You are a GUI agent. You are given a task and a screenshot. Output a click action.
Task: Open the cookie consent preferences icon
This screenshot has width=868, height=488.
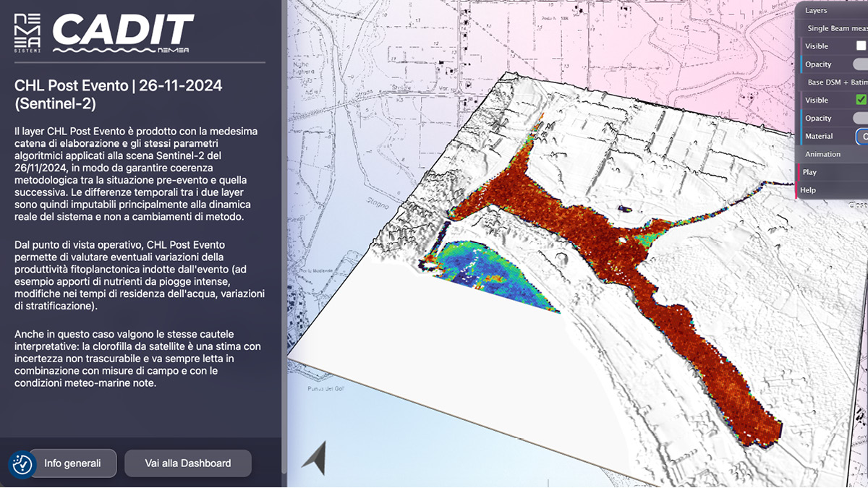22,464
